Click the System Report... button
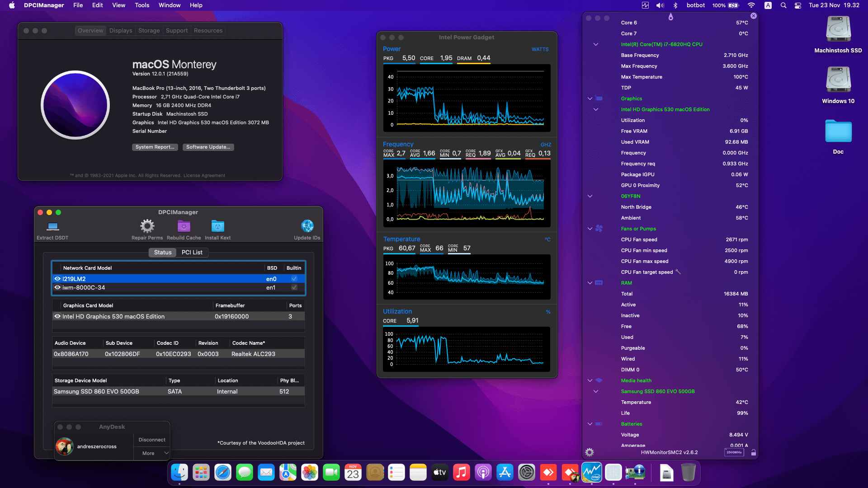868x488 pixels. point(155,147)
